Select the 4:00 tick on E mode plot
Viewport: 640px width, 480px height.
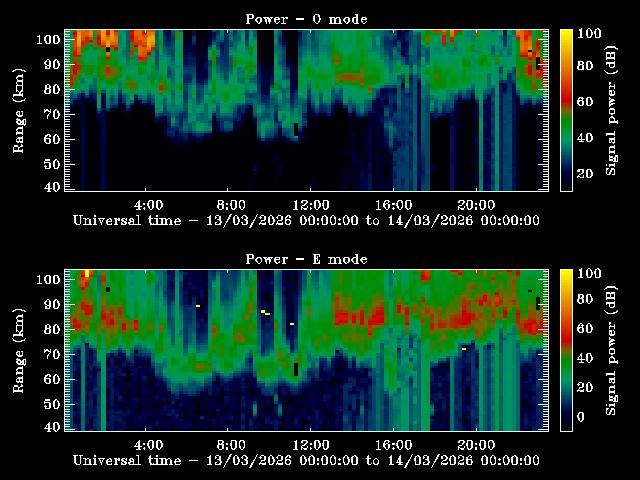[x=148, y=444]
